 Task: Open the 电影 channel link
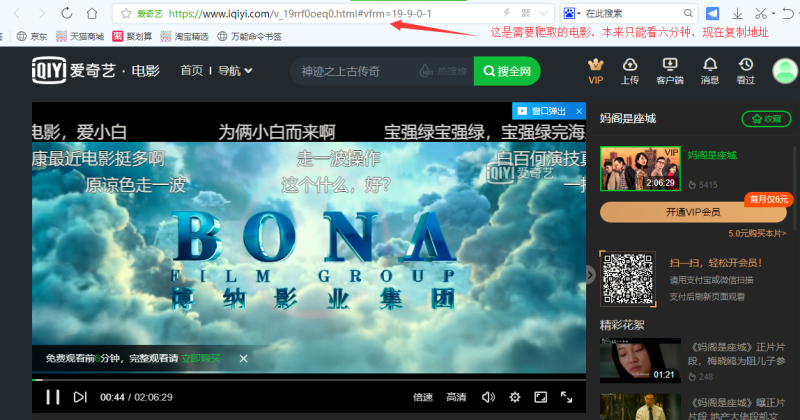click(x=145, y=70)
